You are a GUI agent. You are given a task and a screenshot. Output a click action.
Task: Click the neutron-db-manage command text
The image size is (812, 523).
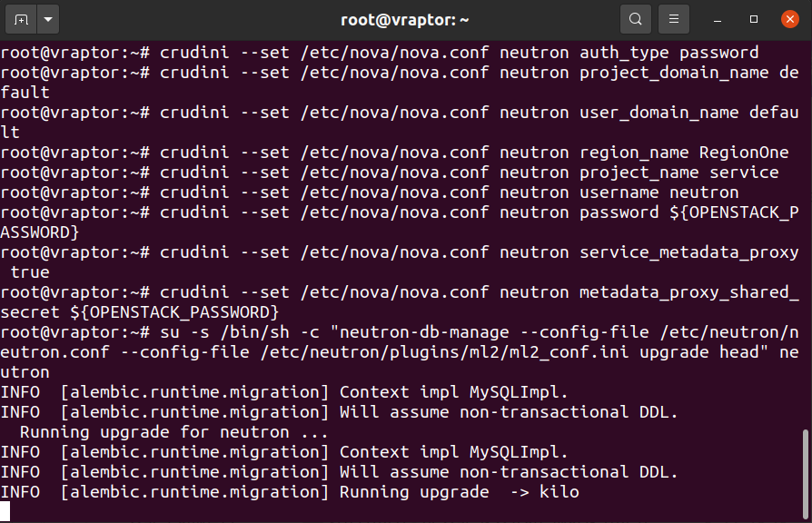(424, 332)
